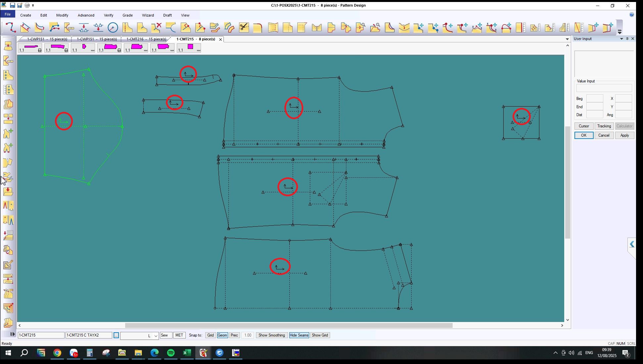Click the delete point icon with red X
Viewport: 643px width, 364px height.
click(156, 27)
